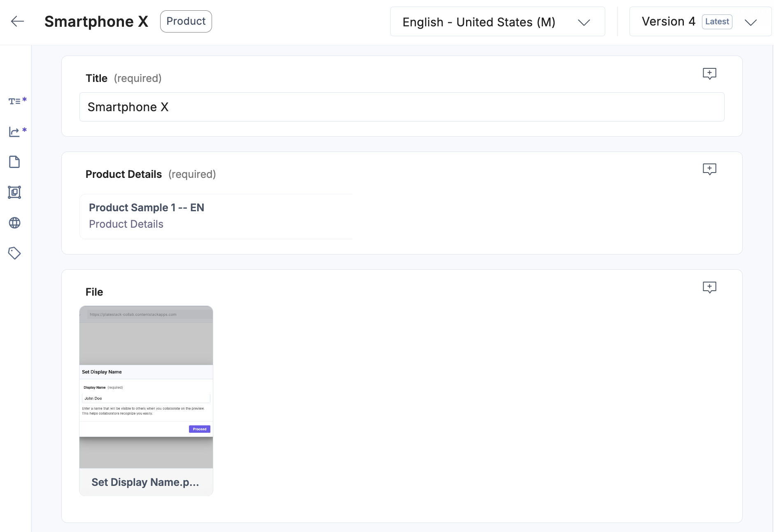Screen dimensions: 774x532
Task: Click the Smartphone X entry heading
Action: tap(96, 21)
